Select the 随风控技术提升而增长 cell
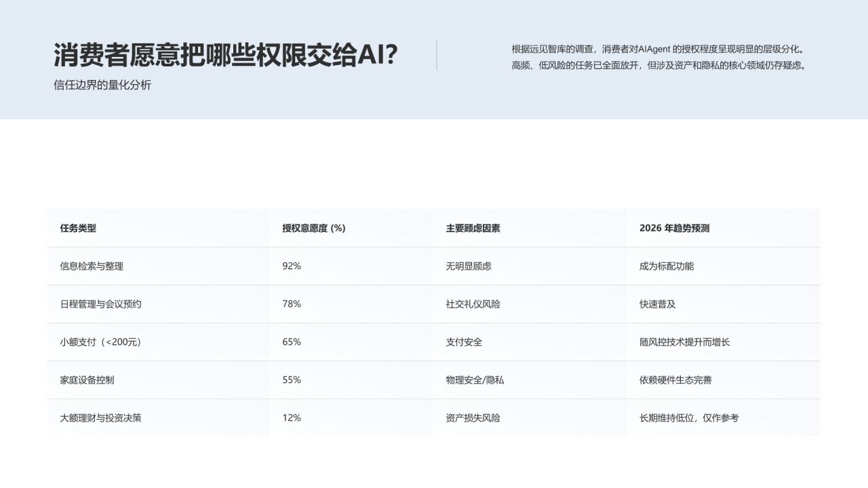Image resolution: width=868 pixels, height=488 pixels. pyautogui.click(x=724, y=342)
